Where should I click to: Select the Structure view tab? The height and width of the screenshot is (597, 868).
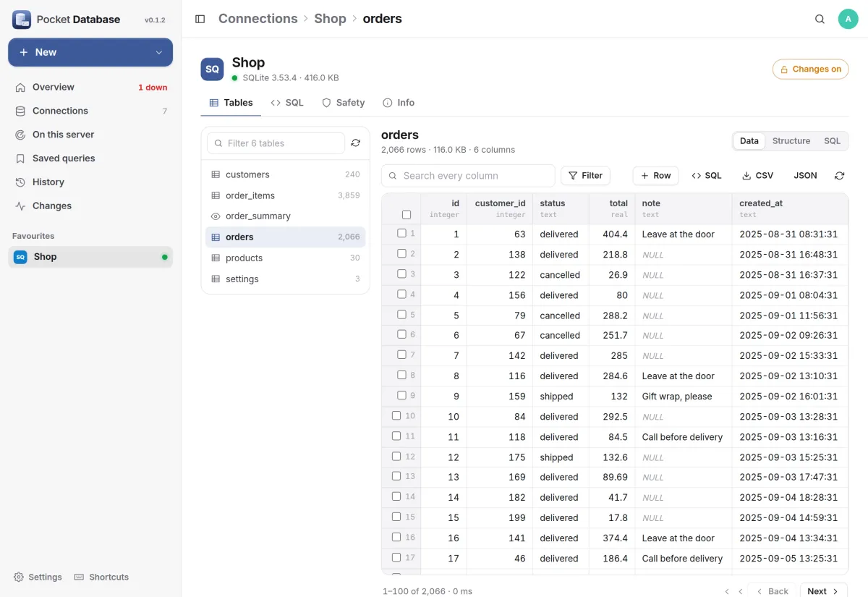point(791,141)
